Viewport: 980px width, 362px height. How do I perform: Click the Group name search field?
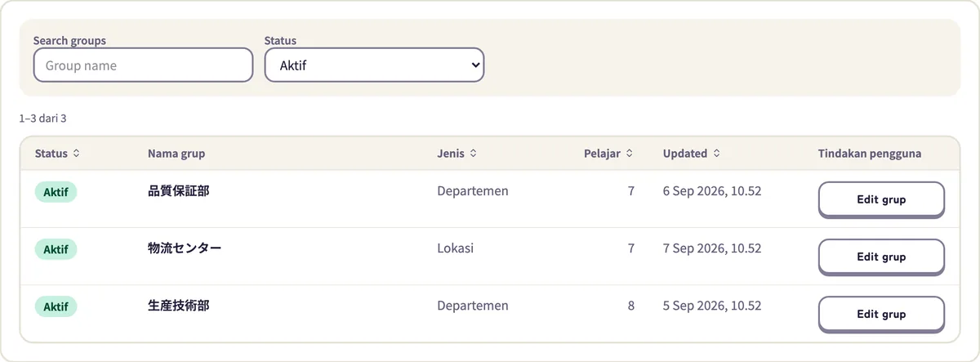143,65
